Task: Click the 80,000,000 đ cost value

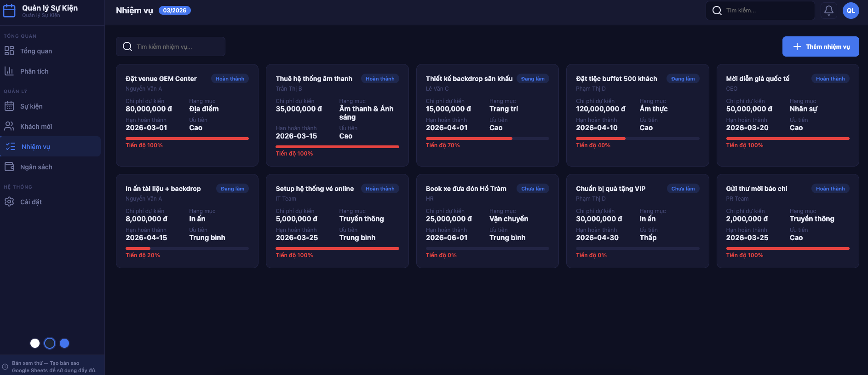Action: [149, 109]
